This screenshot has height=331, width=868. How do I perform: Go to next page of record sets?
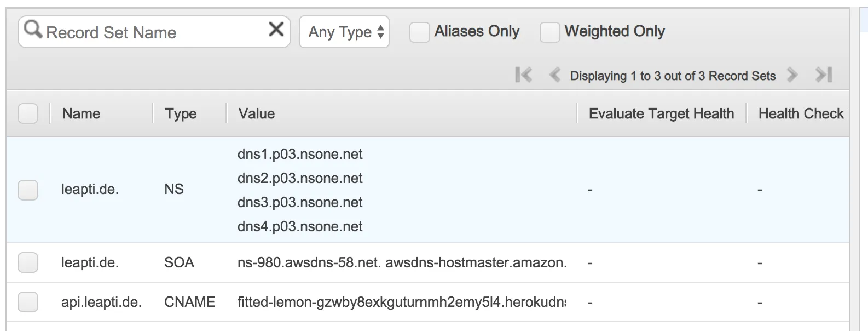click(x=792, y=75)
